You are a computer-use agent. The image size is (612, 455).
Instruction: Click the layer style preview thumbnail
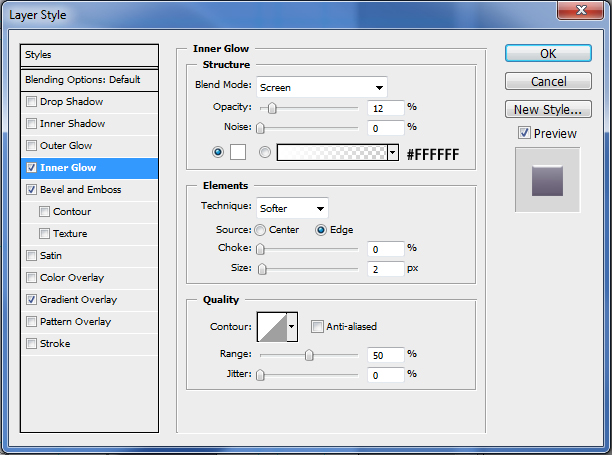(x=547, y=180)
